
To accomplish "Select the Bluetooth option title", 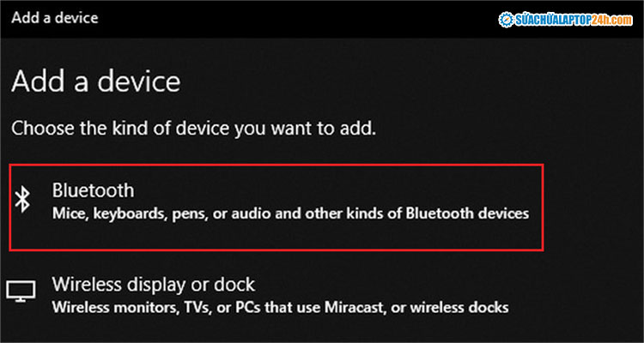I will click(93, 190).
